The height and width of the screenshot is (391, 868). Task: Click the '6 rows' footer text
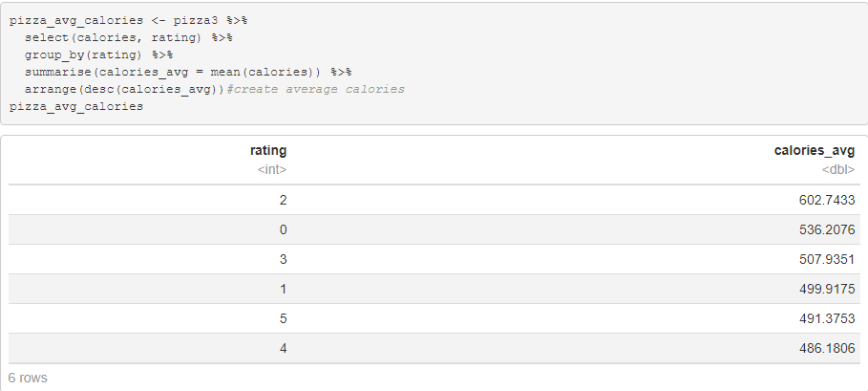tap(27, 378)
